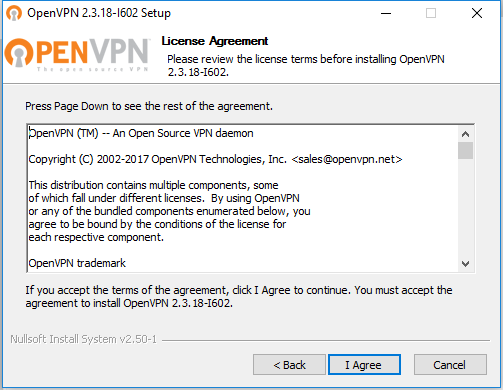This screenshot has height=390, width=503.
Task: Cancel the OpenVPN installation
Action: (450, 365)
